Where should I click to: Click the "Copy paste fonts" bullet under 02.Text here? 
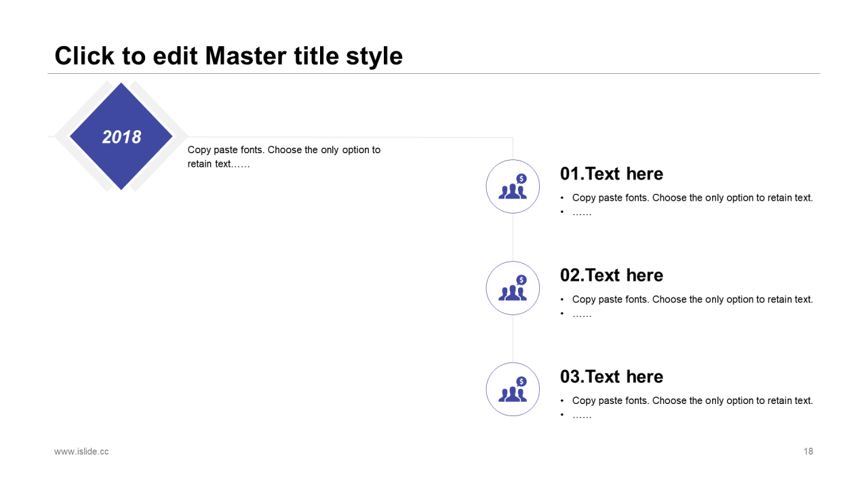point(692,299)
